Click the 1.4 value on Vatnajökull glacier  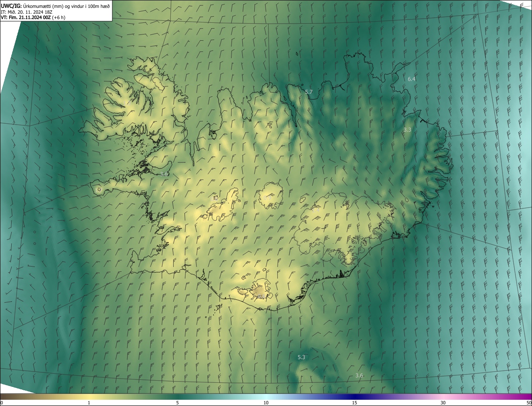315,210
